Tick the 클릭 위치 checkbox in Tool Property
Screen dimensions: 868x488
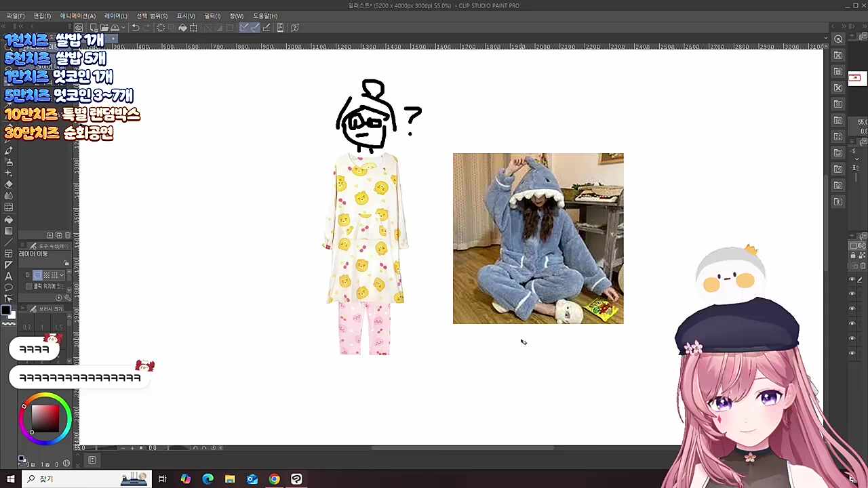pyautogui.click(x=28, y=286)
